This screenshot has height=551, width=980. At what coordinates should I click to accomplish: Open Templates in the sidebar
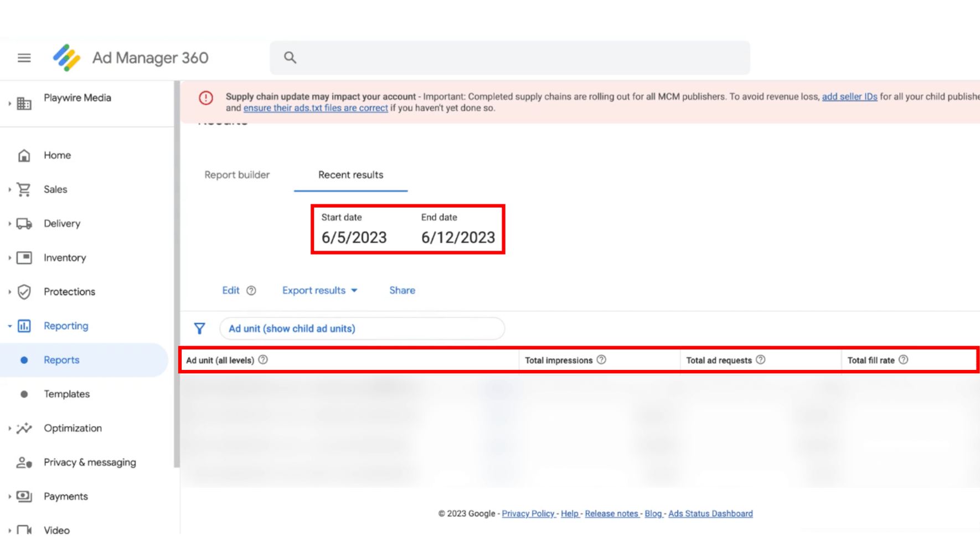(66, 394)
